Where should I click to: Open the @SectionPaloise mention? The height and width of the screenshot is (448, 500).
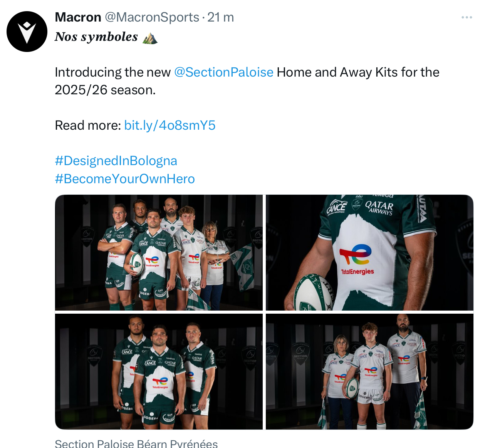[223, 72]
